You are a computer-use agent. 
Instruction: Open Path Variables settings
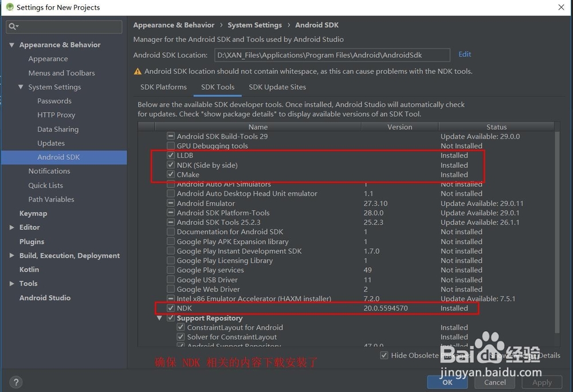coord(51,199)
